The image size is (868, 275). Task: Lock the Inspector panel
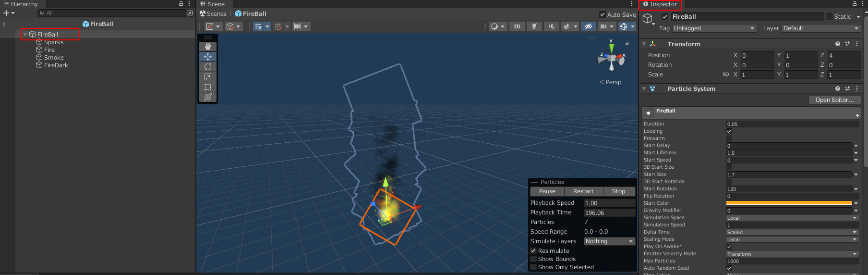pos(854,4)
